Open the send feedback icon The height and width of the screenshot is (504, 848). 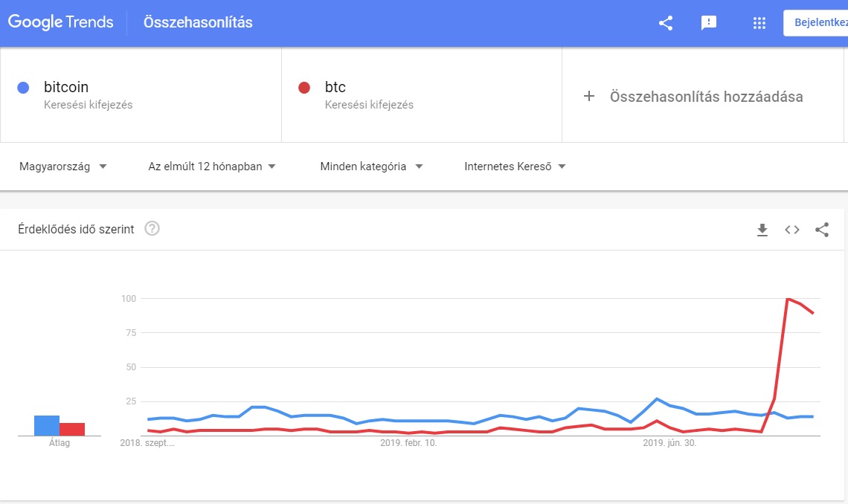tap(708, 23)
